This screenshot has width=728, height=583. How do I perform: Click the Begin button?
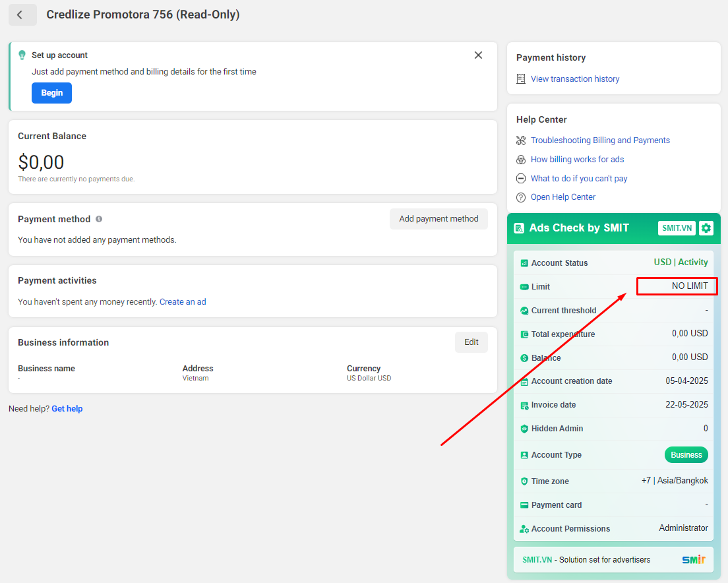[x=51, y=93]
